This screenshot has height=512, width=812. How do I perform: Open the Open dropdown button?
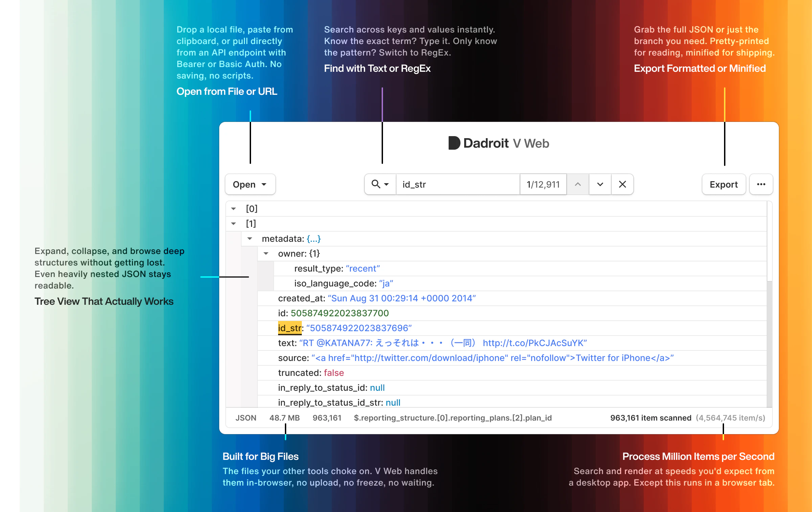coord(250,184)
